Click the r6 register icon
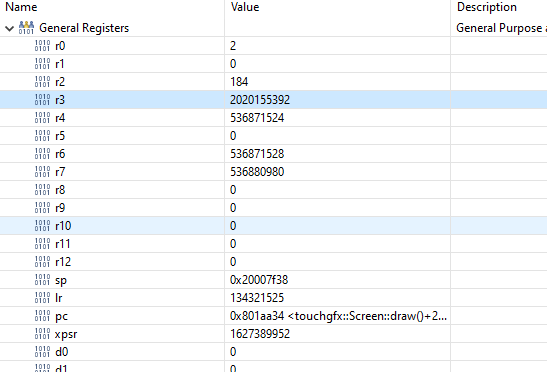Screen dimensions: 547x372 click(42, 154)
